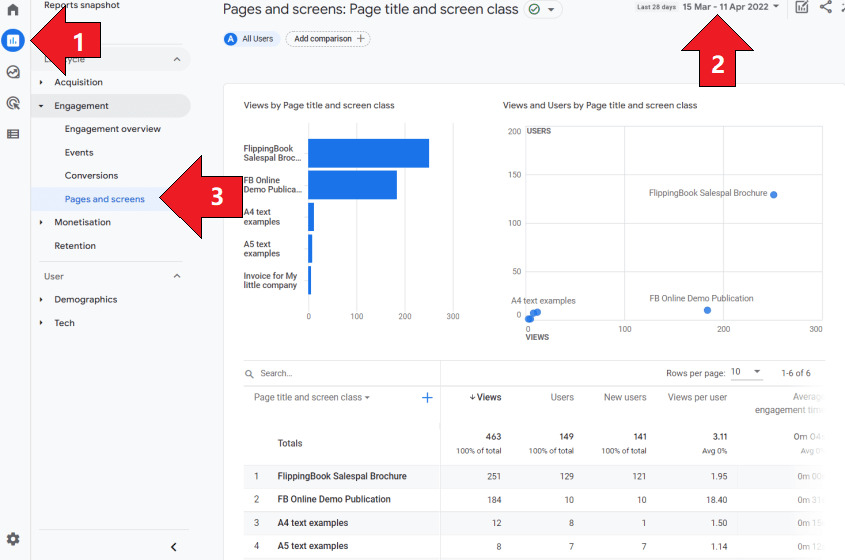Viewport: 845px width, 560px height.
Task: Click the FlippingBook Salespal Brochure table row name
Action: click(342, 476)
